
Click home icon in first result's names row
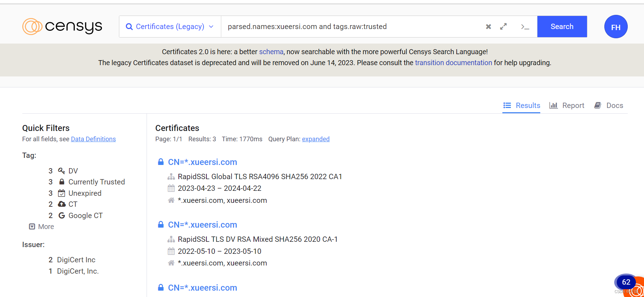[x=171, y=200]
